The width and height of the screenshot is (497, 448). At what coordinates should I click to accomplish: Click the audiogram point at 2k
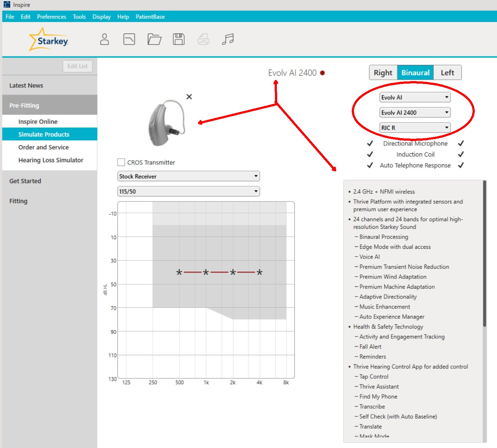pos(233,272)
